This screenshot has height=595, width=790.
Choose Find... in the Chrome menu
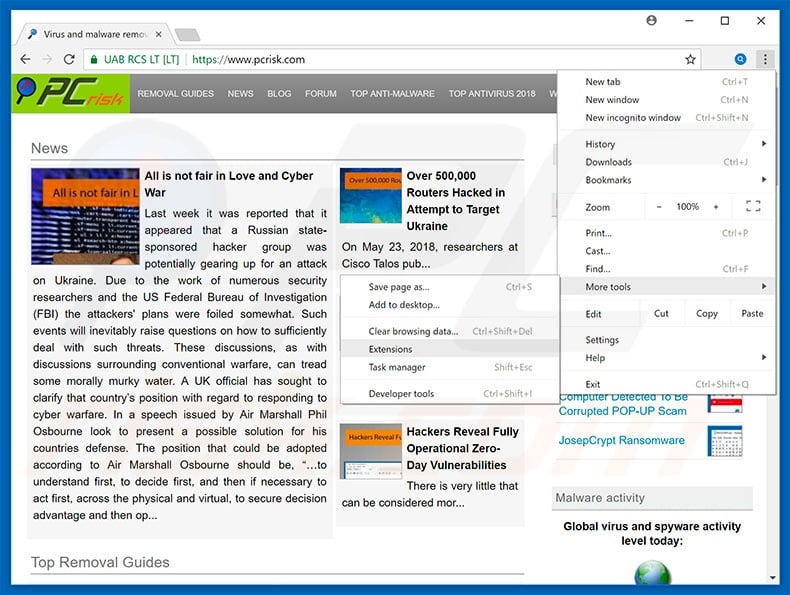667,269
